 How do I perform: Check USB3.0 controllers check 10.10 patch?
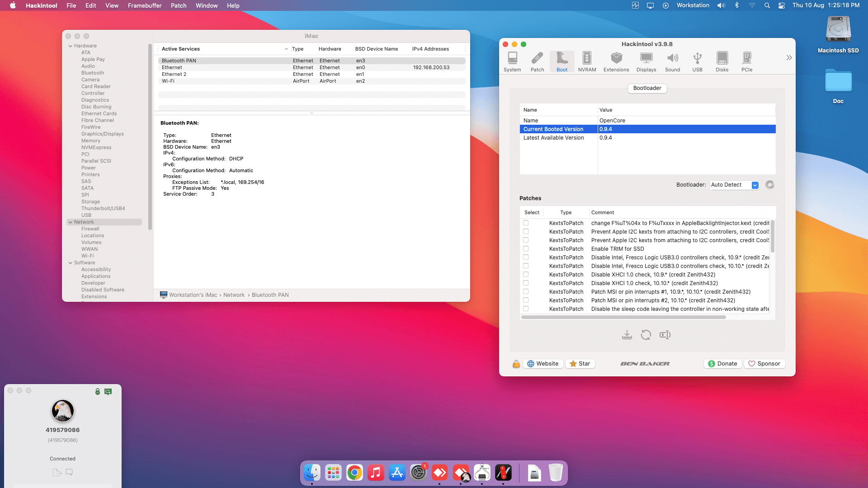[526, 266]
